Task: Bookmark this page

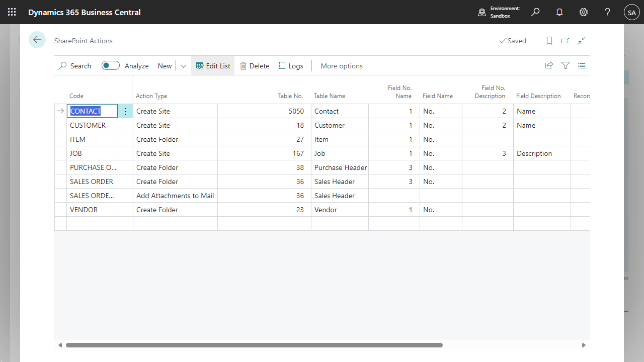Action: click(x=549, y=41)
